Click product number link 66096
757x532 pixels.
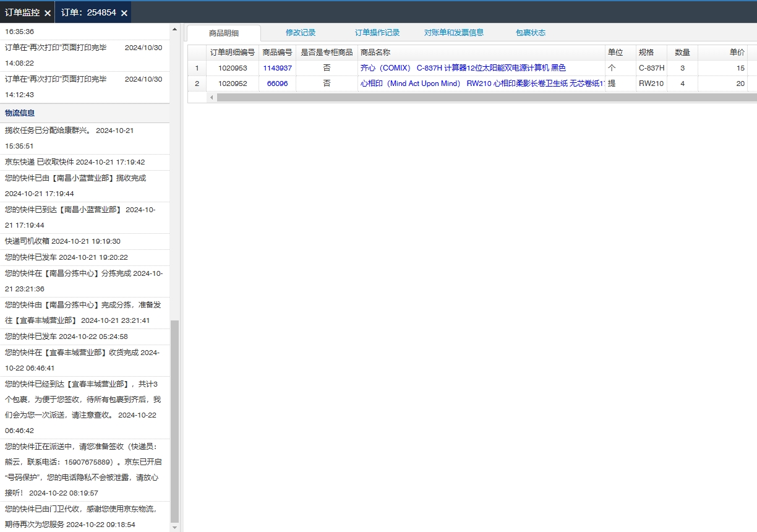(277, 84)
